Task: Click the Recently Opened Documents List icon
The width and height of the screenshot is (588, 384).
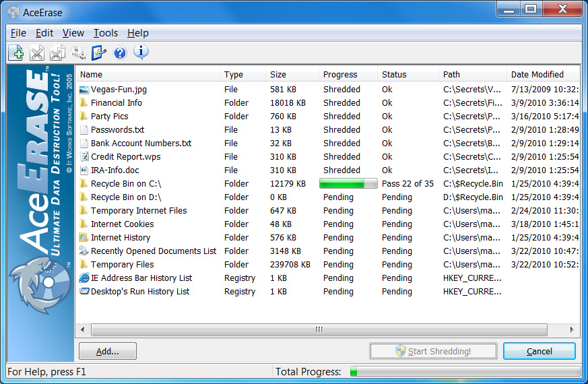Action: (84, 251)
